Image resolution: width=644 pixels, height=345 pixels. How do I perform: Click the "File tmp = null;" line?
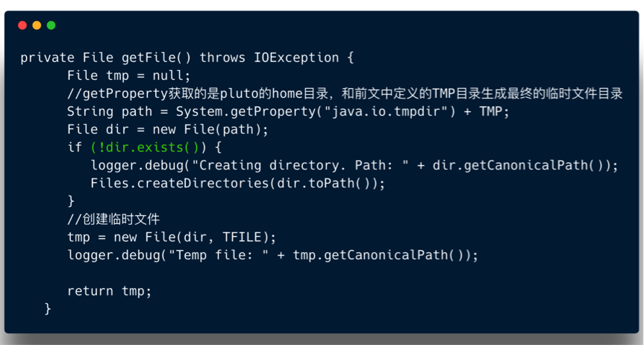click(x=128, y=75)
